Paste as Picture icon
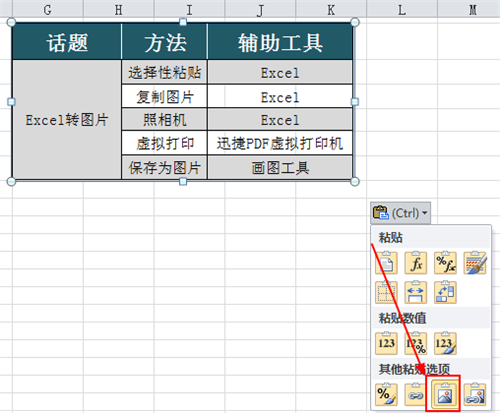 pos(445,394)
